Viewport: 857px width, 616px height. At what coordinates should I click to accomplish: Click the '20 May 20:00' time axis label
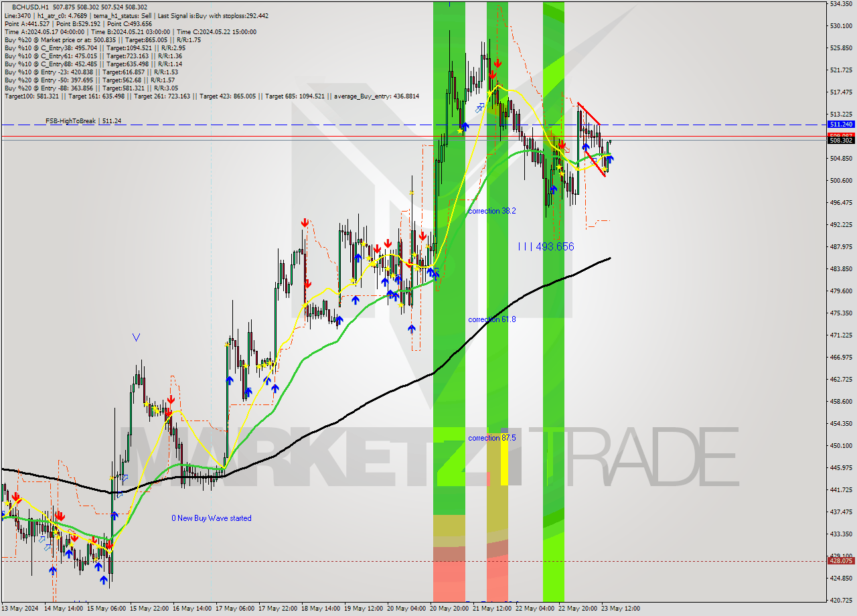pyautogui.click(x=449, y=609)
